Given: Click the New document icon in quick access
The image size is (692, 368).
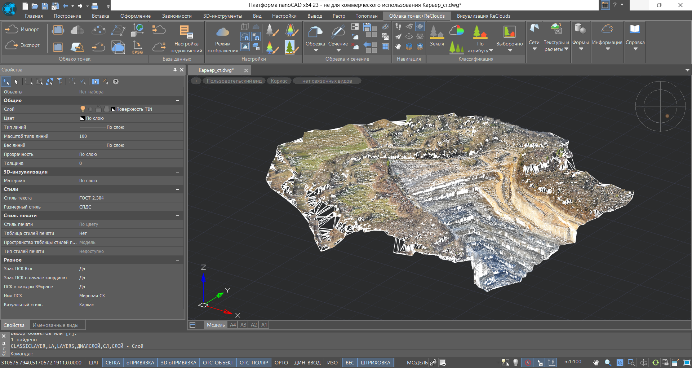Looking at the screenshot, I should [25, 6].
